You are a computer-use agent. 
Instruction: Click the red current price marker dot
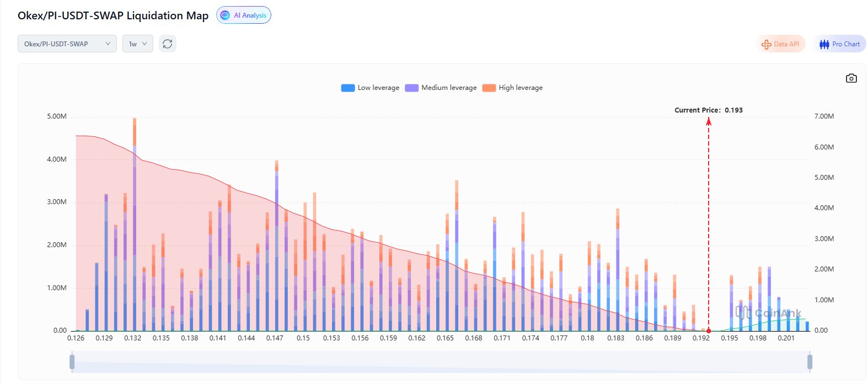[x=709, y=330]
